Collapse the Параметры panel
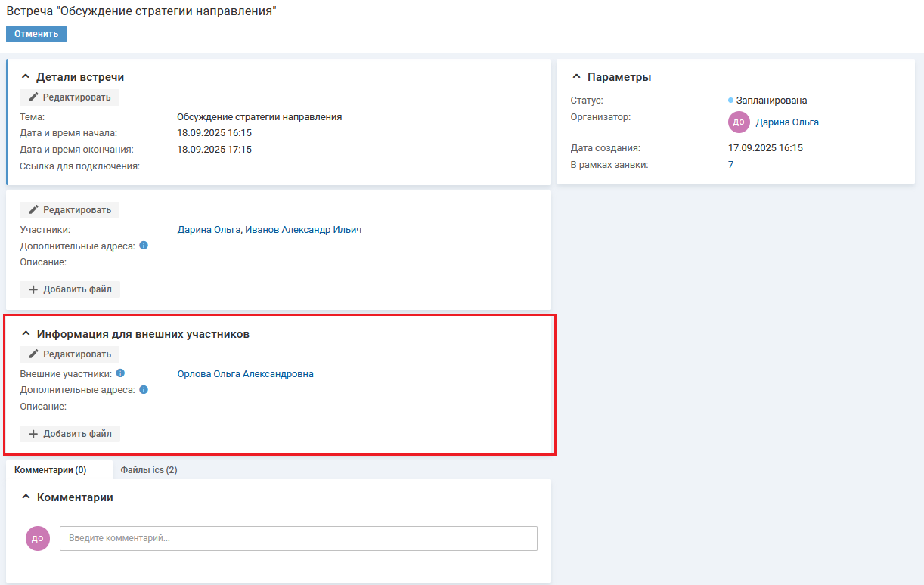924x585 pixels. coord(576,77)
